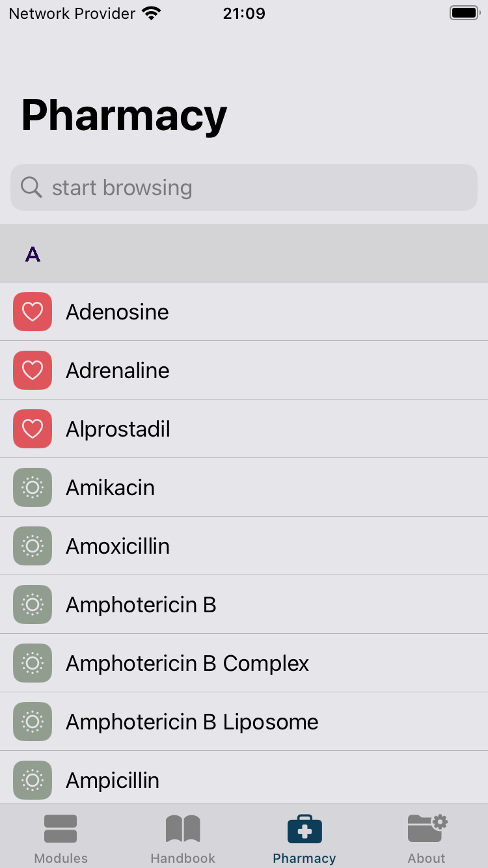Open the Amikacin drug entry

pos(244,487)
